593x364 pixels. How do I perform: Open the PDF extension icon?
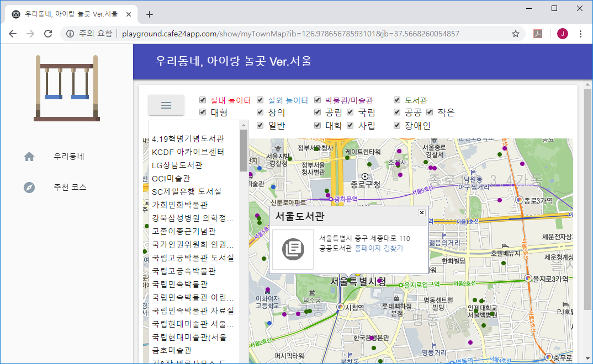[538, 34]
